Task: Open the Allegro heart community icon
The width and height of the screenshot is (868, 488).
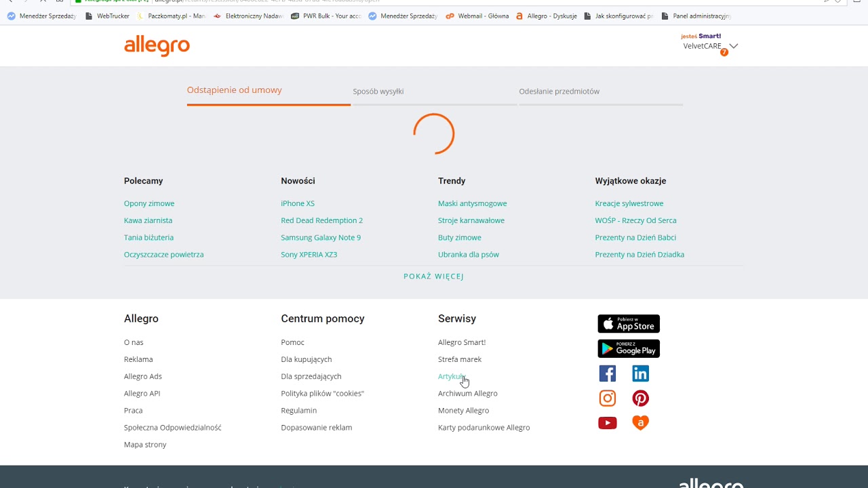Action: (x=640, y=423)
